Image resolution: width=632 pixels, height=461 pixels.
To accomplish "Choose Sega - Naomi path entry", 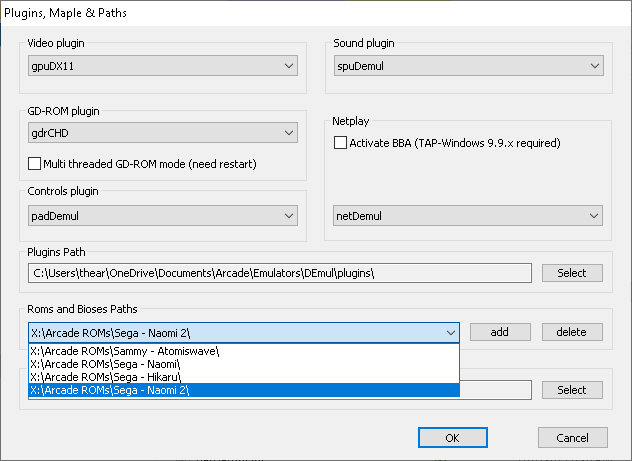I will [244, 364].
